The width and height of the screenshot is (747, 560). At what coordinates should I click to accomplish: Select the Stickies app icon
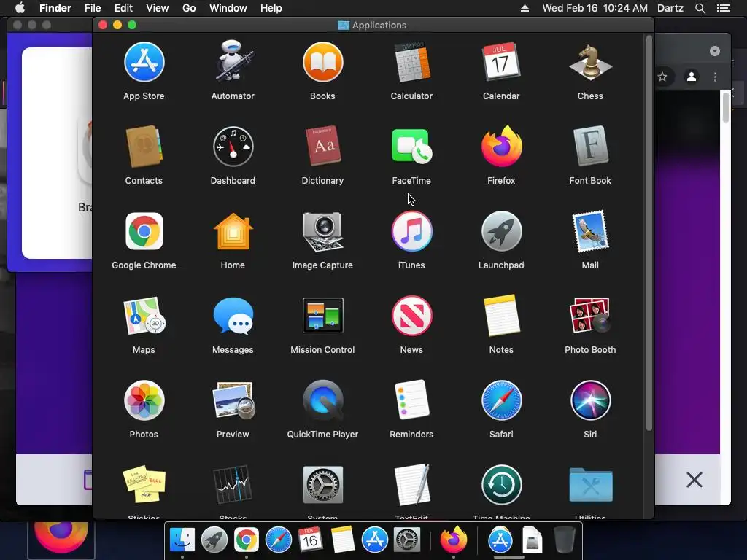pyautogui.click(x=144, y=485)
